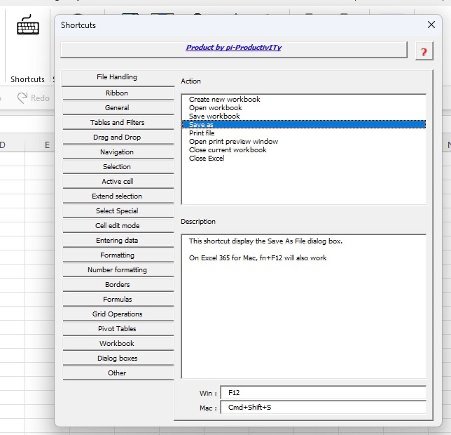Click the Mac shortcut field Cmd+Shift+S

pos(323,407)
